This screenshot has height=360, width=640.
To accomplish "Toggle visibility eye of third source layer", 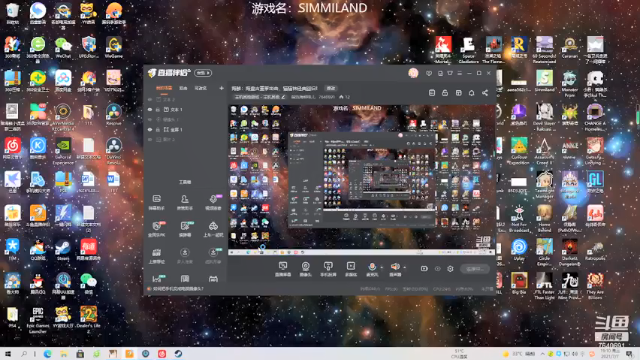I will coord(150,120).
